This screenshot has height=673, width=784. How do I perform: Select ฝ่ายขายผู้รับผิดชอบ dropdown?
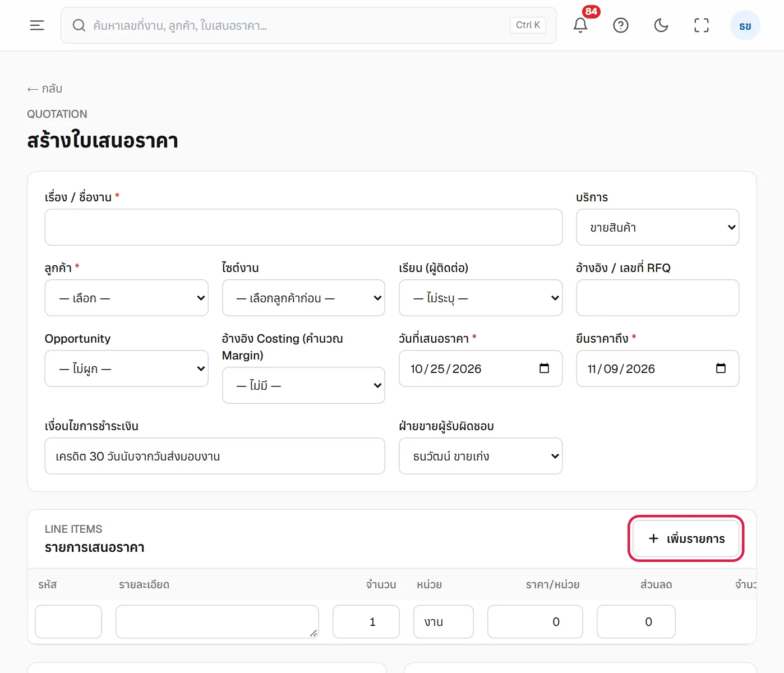click(481, 456)
